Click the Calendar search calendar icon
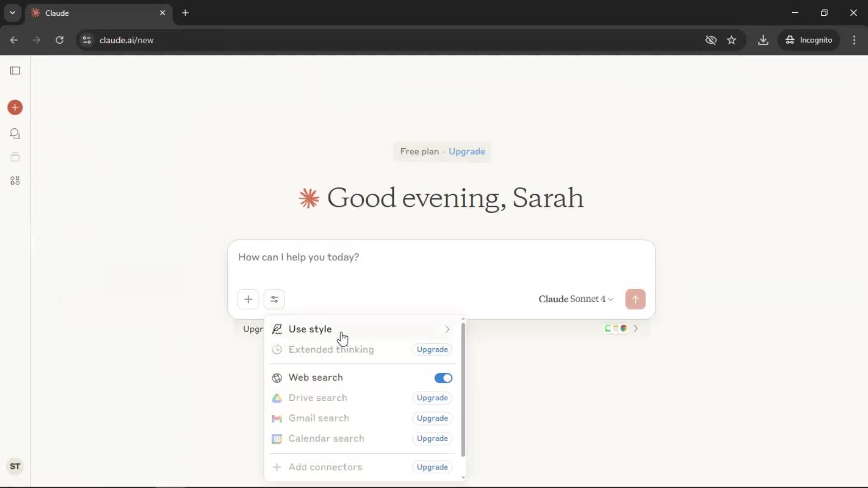The height and width of the screenshot is (488, 868). tap(277, 439)
